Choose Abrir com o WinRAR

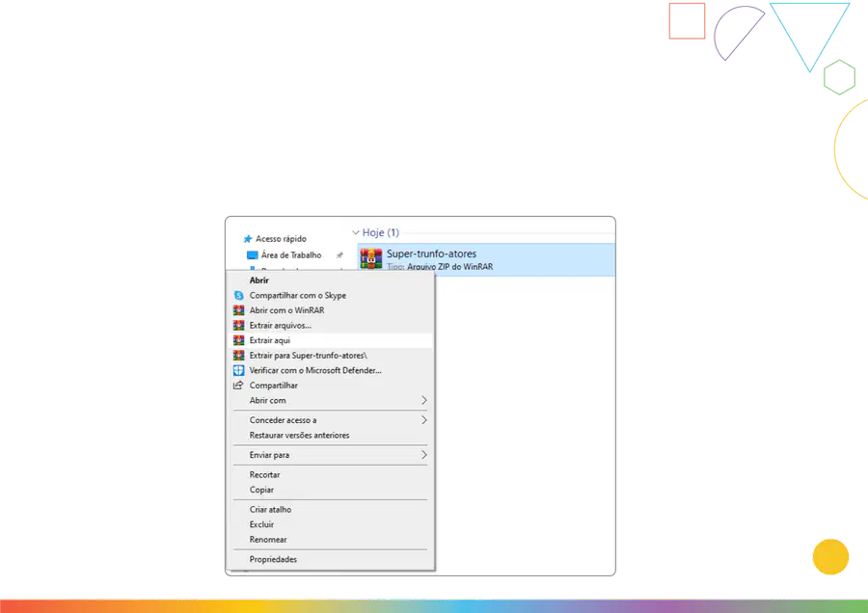click(x=331, y=310)
